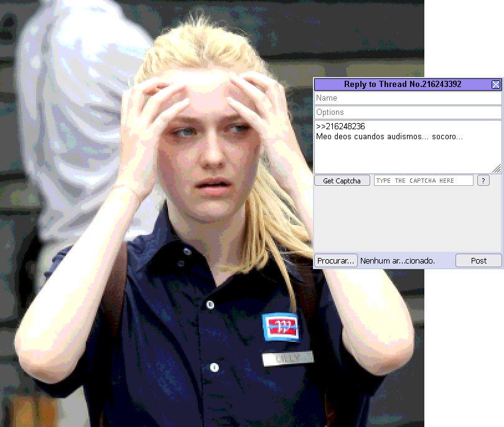The width and height of the screenshot is (504, 427).
Task: Click the text 'Meo deos cuandos audismos... socoro...'
Action: pyautogui.click(x=390, y=137)
